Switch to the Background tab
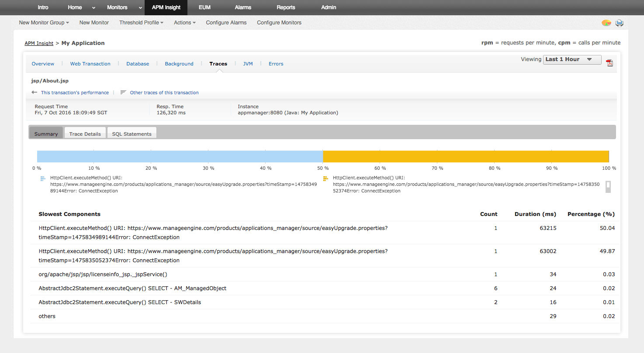 coord(179,64)
